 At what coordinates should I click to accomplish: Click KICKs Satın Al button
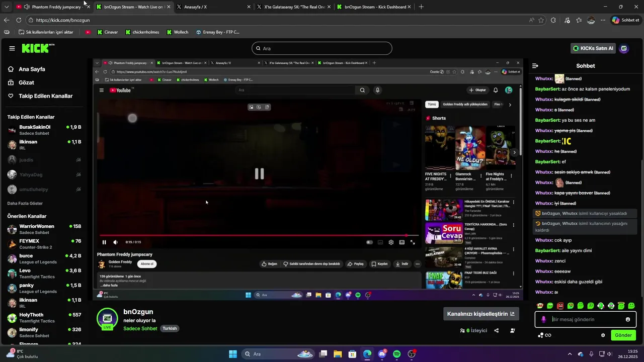[593, 48]
